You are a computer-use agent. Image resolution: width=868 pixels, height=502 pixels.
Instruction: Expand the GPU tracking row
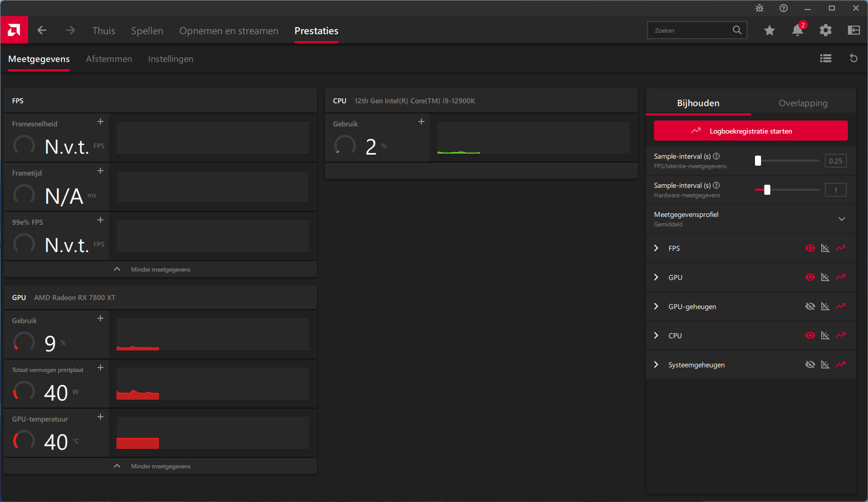point(656,277)
